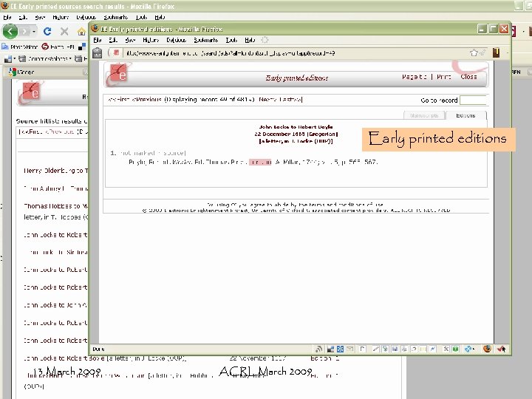Open the Most Visited bookmarks folder
This screenshot has height=399, width=532.
coord(20,47)
